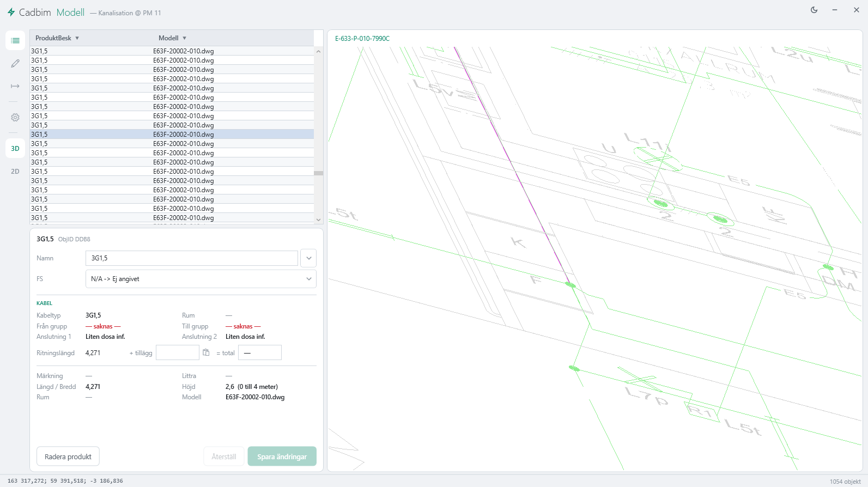
Task: Click E-633-P-010-7990C viewport label
Action: pyautogui.click(x=362, y=39)
